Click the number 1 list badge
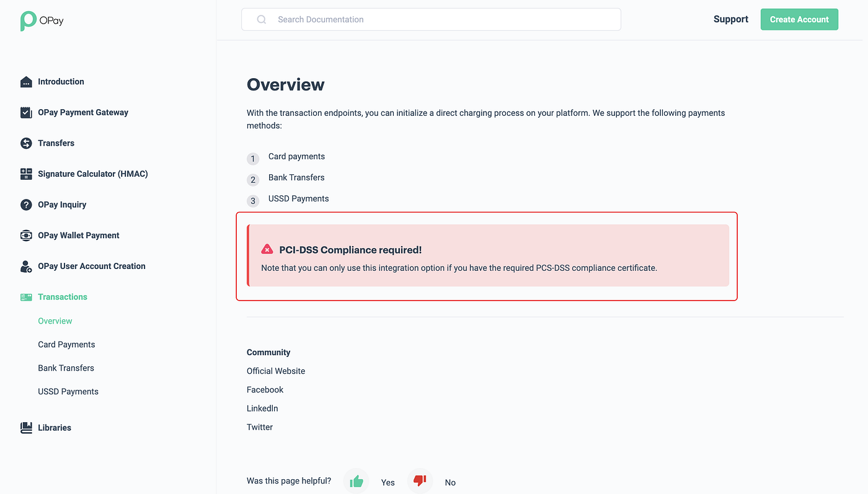 coord(253,159)
